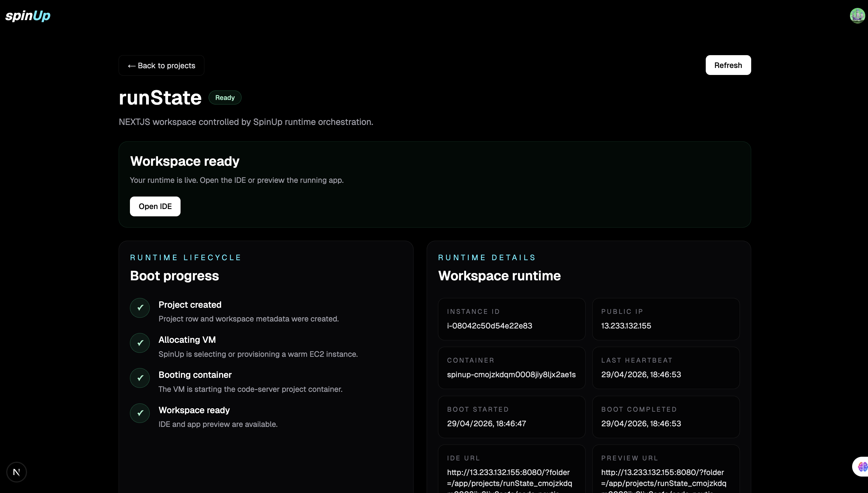Click the Ready status badge
Viewport: 868px width, 493px height.
coord(225,98)
